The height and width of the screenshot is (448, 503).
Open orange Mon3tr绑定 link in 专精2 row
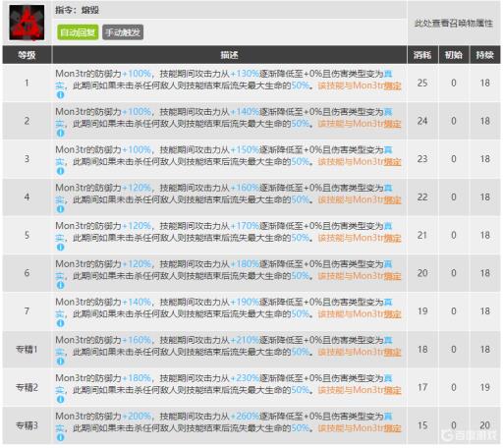click(377, 390)
